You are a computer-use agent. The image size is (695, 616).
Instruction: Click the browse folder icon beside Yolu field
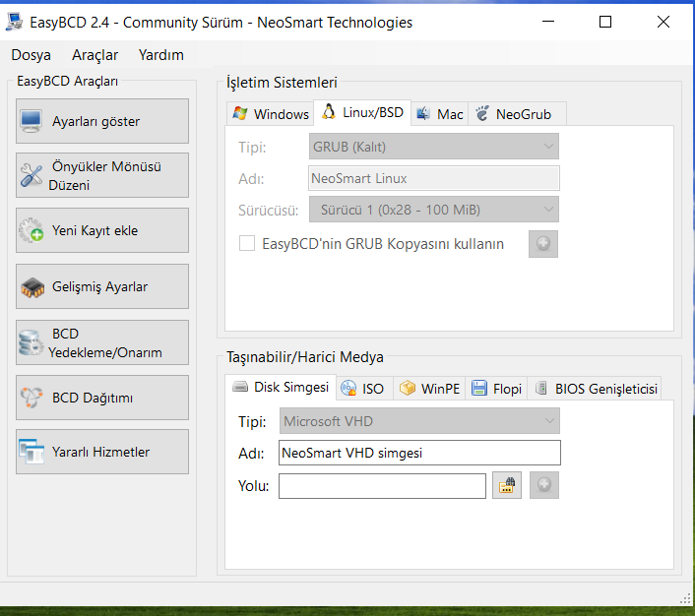click(x=507, y=485)
